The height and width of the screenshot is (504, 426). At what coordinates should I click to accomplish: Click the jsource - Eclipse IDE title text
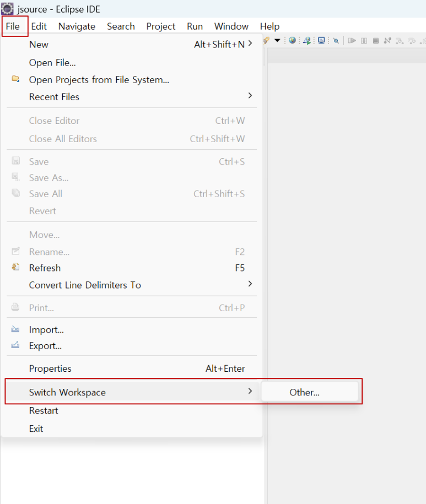[59, 9]
